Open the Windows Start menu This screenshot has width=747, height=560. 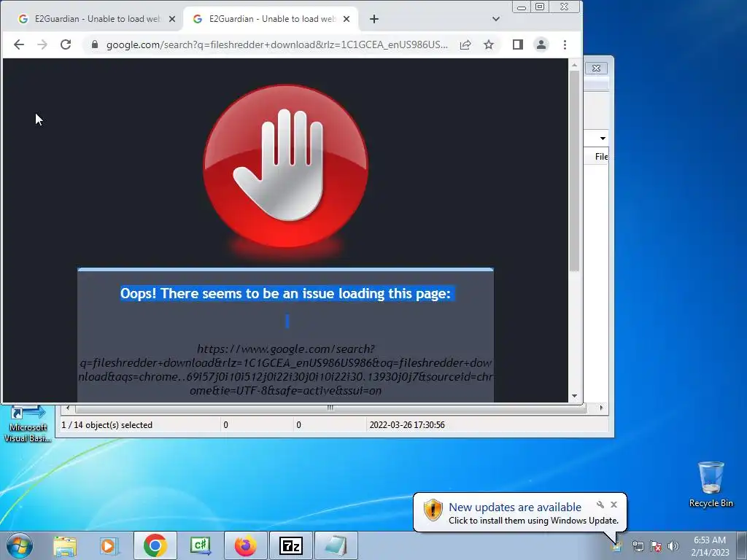pos(20,545)
